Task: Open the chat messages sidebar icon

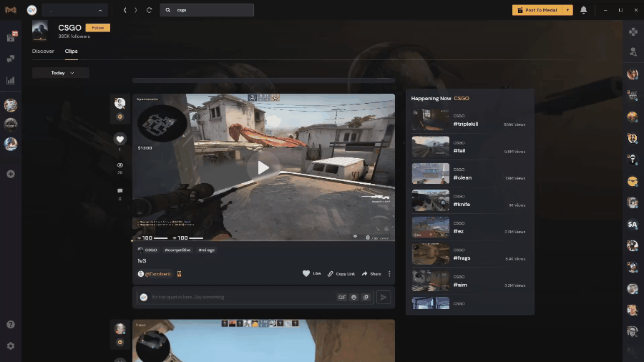Action: tap(11, 59)
